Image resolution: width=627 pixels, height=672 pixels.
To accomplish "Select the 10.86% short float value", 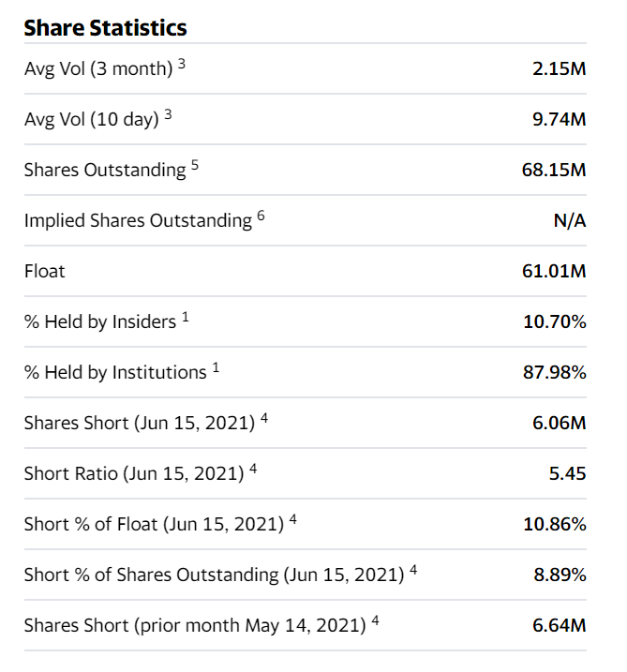I will (555, 525).
